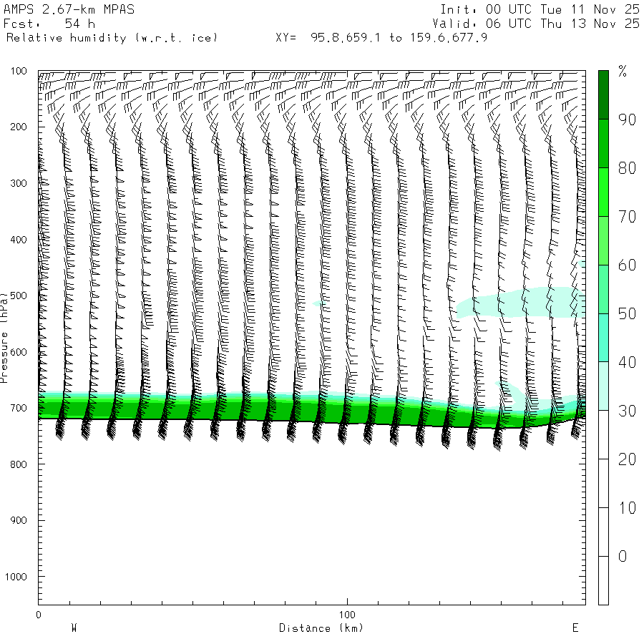Pick the 30–40% pale aqua colorbar swatch
The image size is (644, 644).
[x=603, y=386]
